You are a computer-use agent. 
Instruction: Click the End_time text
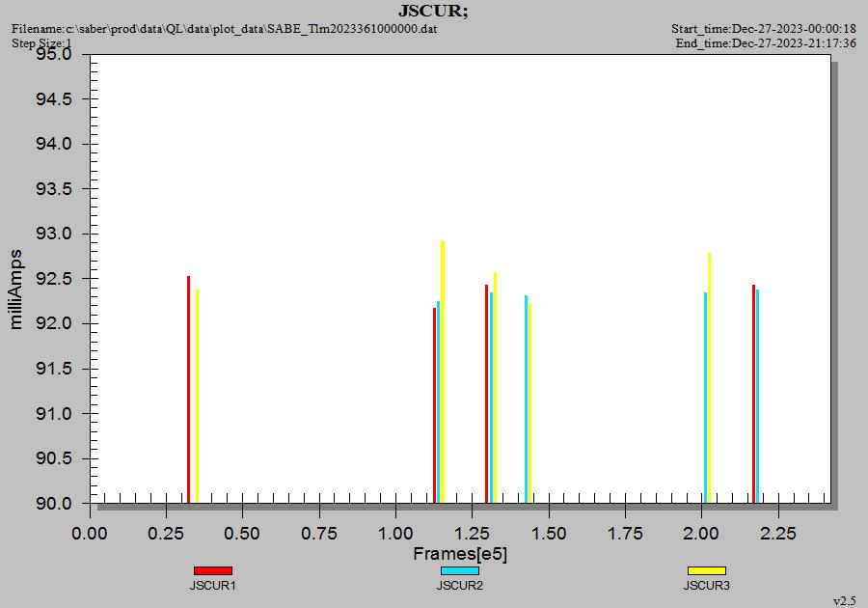point(766,43)
